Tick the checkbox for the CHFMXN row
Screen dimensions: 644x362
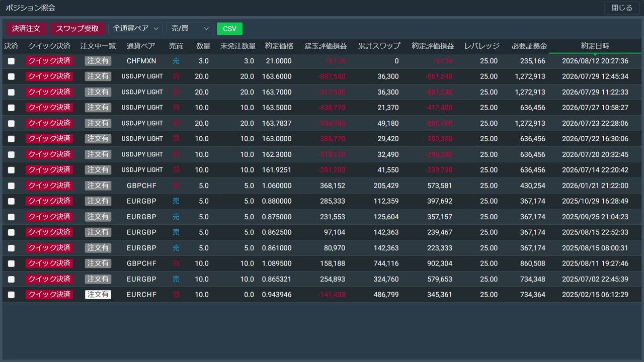point(11,61)
